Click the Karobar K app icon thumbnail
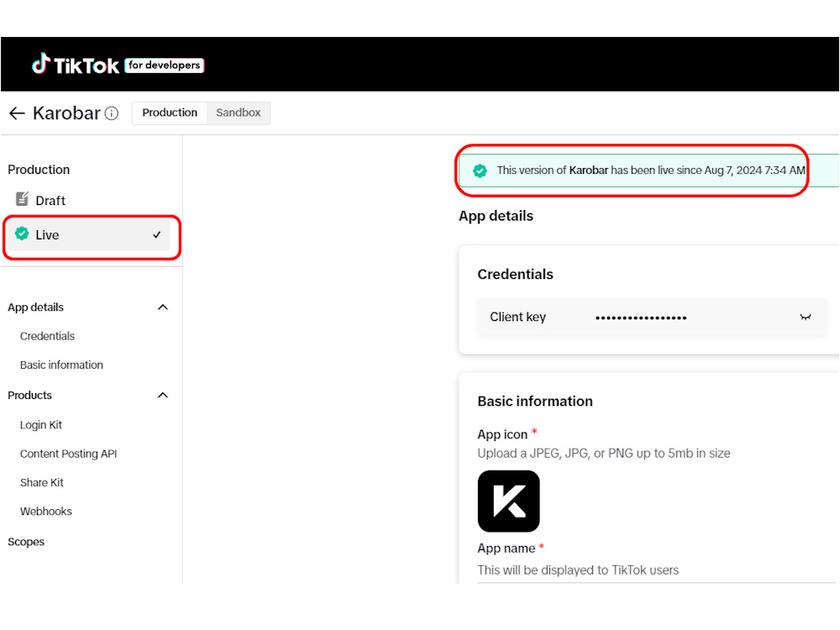Image resolution: width=840 pixels, height=630 pixels. pos(508,501)
